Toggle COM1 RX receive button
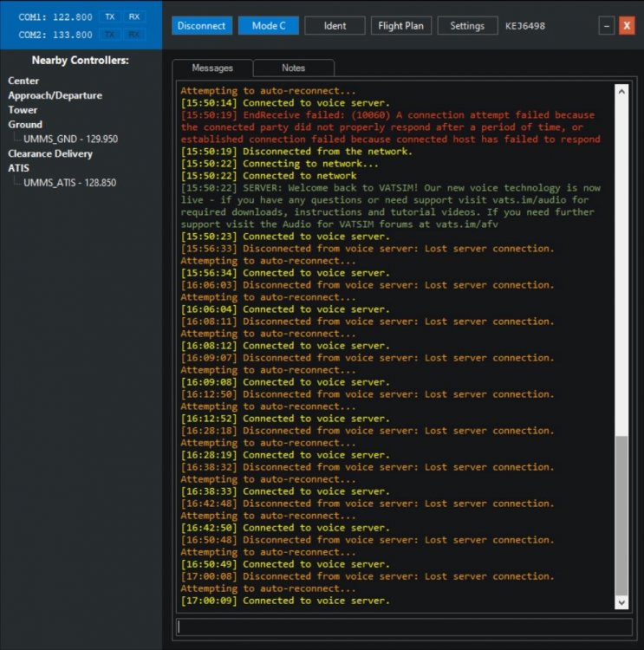Screen dimensions: 644x650 point(133,16)
